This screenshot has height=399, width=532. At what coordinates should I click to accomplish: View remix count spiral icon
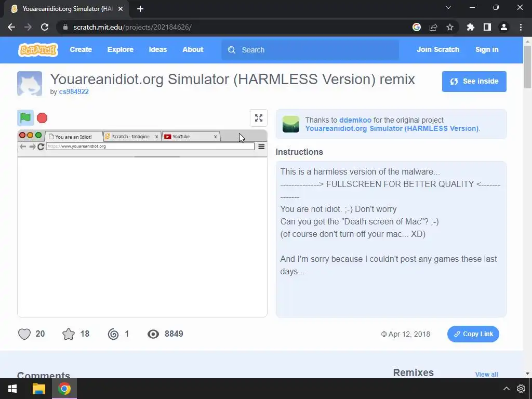[113, 334]
